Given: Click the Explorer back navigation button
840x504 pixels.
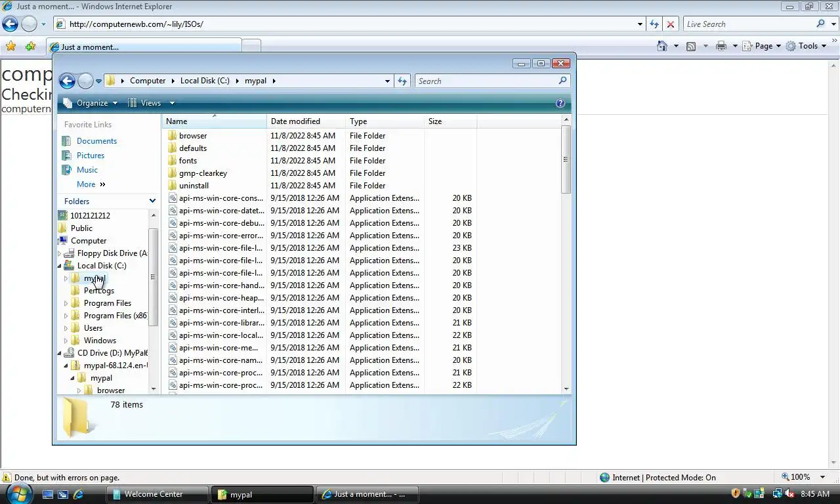Looking at the screenshot, I should [67, 81].
